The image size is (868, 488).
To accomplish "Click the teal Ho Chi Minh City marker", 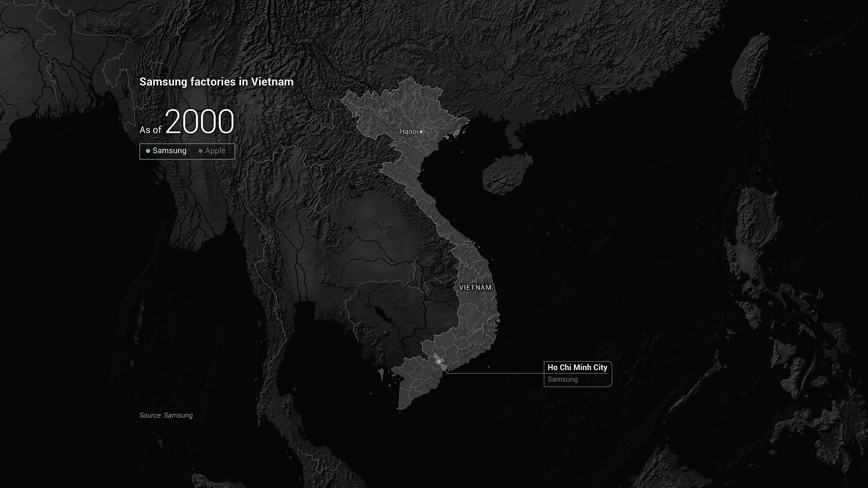I will (439, 362).
